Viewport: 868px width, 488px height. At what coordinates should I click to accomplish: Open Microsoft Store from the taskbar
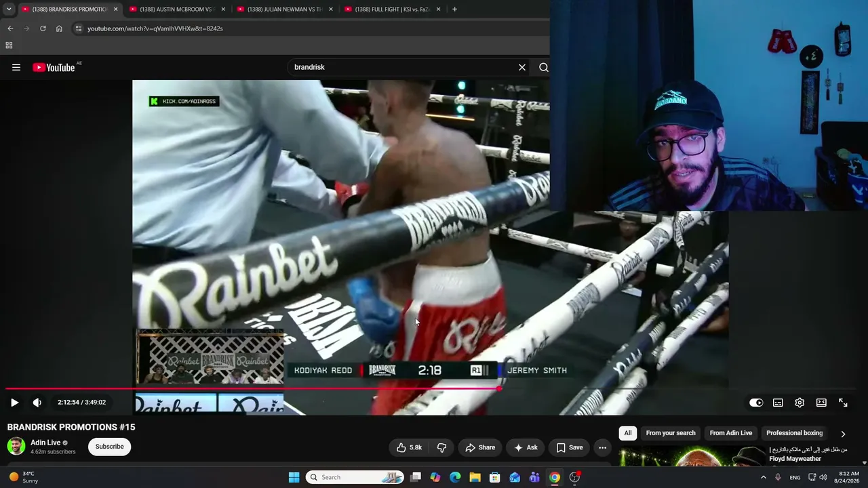click(x=494, y=477)
